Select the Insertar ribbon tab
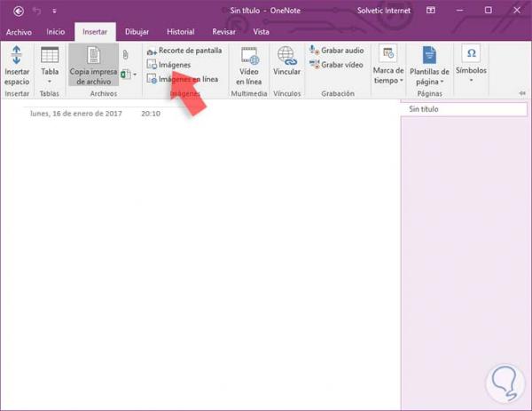This screenshot has height=411, width=532. click(95, 32)
